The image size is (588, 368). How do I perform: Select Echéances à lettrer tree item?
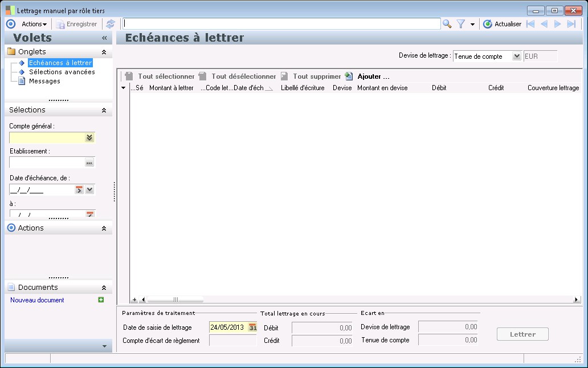point(60,63)
